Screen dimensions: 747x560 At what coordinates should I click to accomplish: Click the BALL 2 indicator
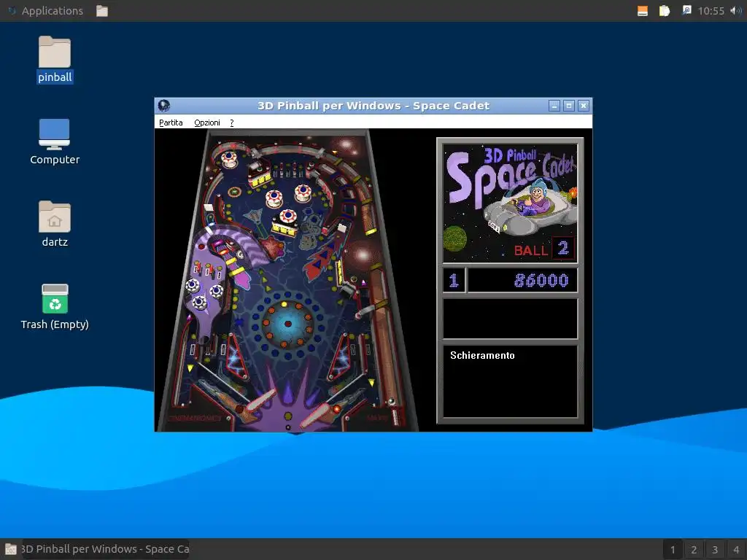[543, 249]
